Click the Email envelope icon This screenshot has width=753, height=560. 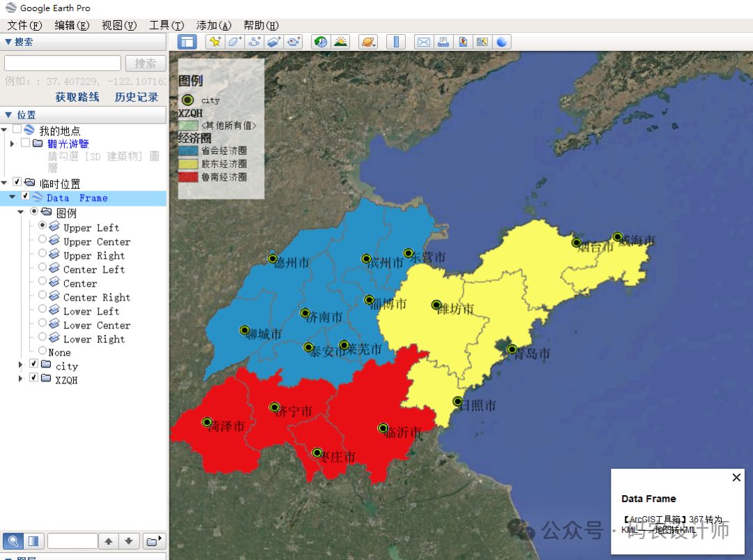click(x=423, y=42)
